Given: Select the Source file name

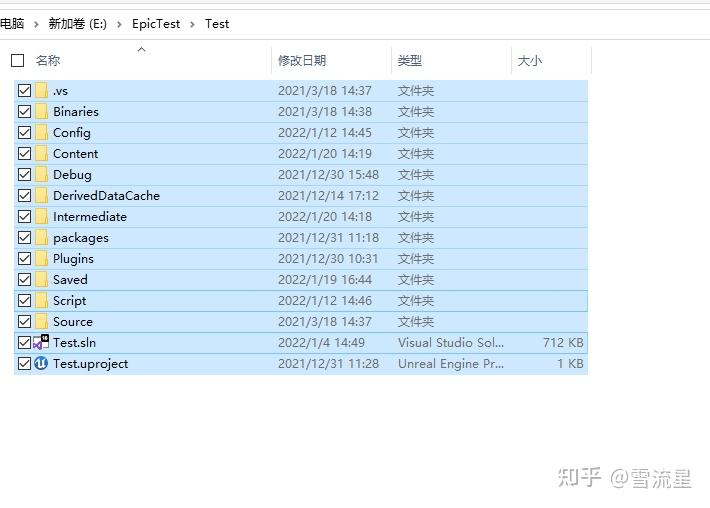Looking at the screenshot, I should tap(73, 321).
